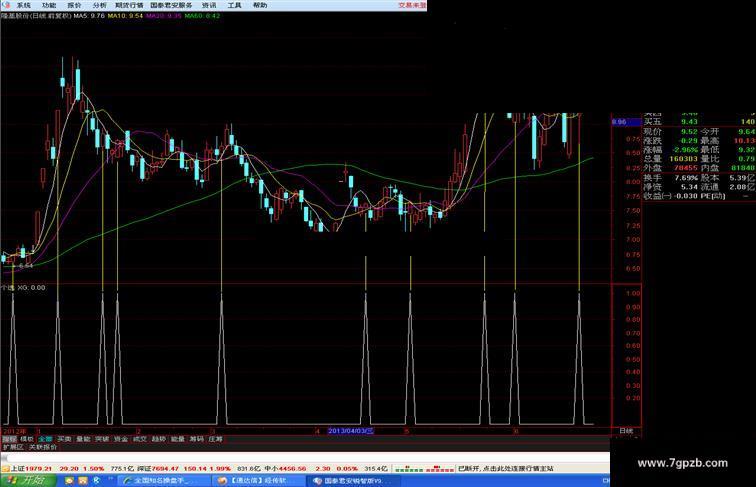Select the 趋势 indicator tab
This screenshot has width=756, height=487.
(x=159, y=439)
